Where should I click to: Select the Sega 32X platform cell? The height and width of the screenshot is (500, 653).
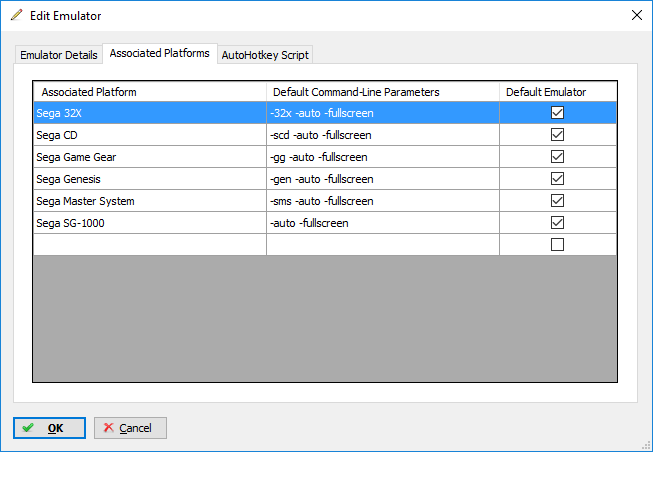[x=150, y=113]
